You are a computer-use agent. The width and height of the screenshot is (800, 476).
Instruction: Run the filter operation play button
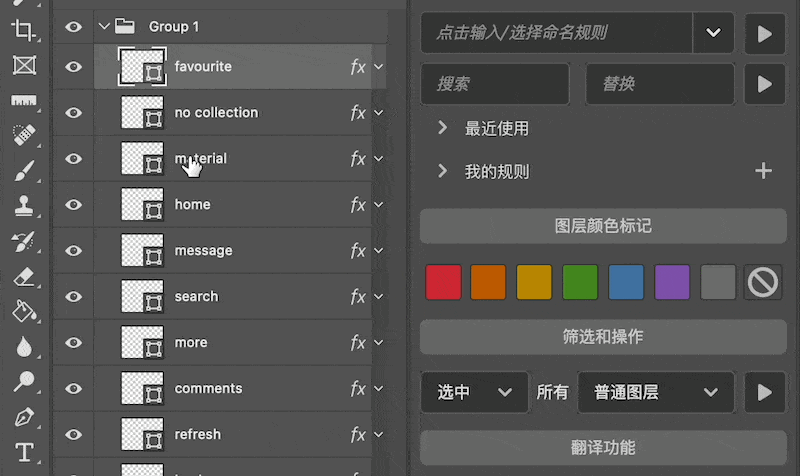764,392
